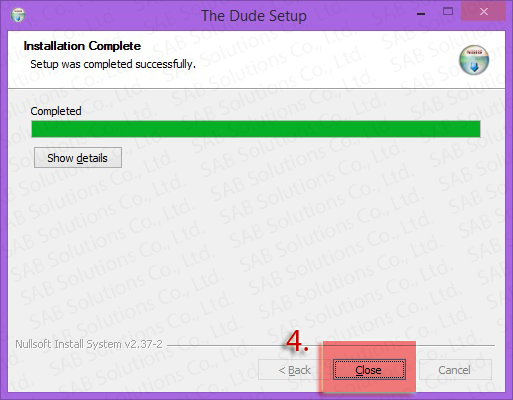Close the setup window with X
Image resolution: width=513 pixels, height=400 pixels.
click(484, 12)
